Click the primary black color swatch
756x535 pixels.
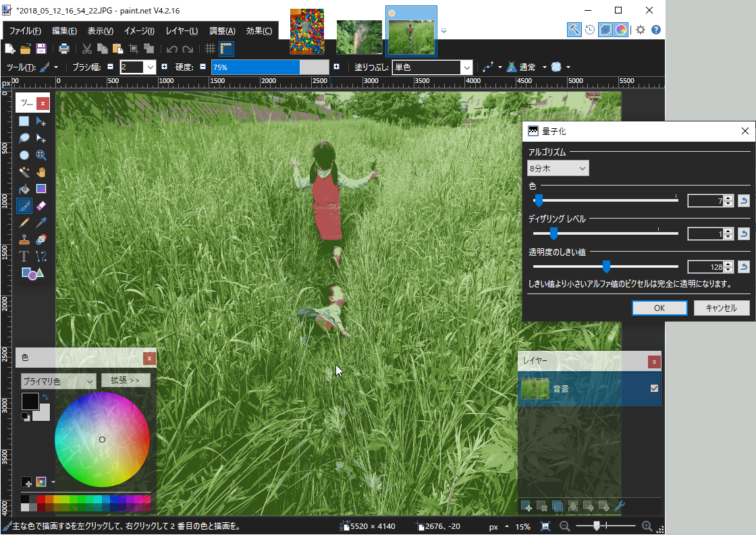pyautogui.click(x=30, y=401)
